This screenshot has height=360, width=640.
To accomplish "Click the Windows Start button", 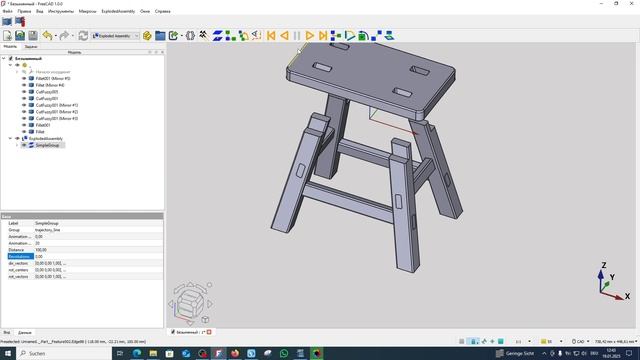I will tap(8, 353).
